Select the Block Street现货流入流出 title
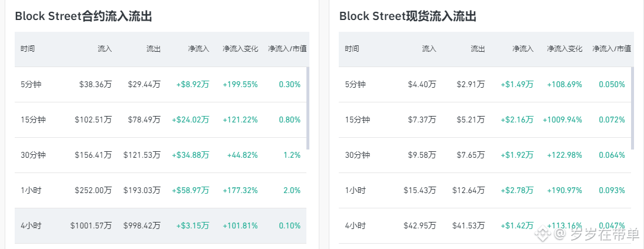 [408, 16]
